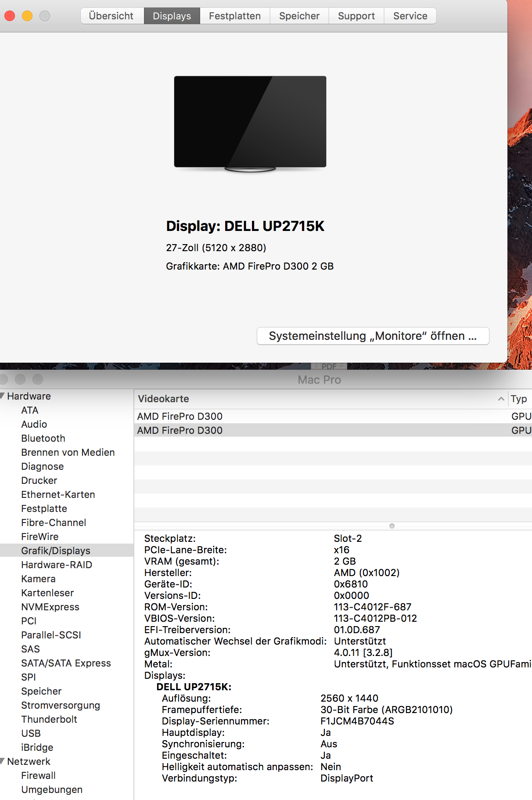The image size is (532, 800).
Task: Select NVMExpress in the sidebar
Action: pyautogui.click(x=50, y=607)
